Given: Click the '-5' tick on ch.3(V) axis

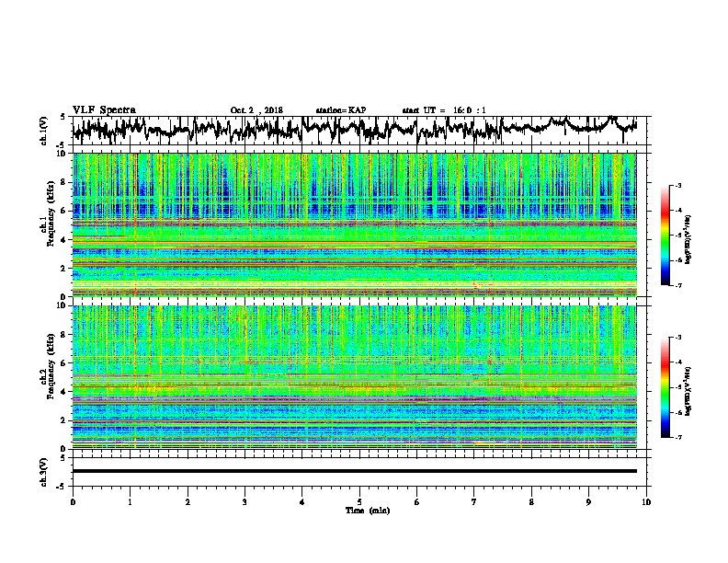Looking at the screenshot, I should coord(61,487).
